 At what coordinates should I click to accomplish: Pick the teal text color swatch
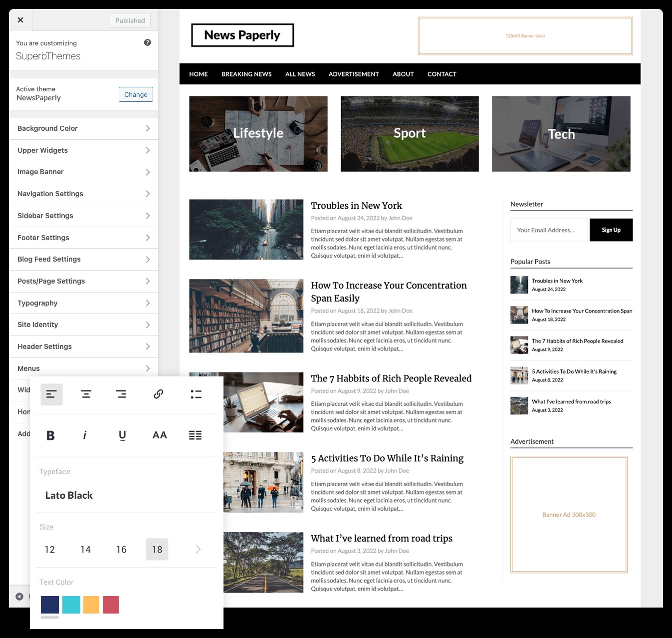tap(71, 605)
